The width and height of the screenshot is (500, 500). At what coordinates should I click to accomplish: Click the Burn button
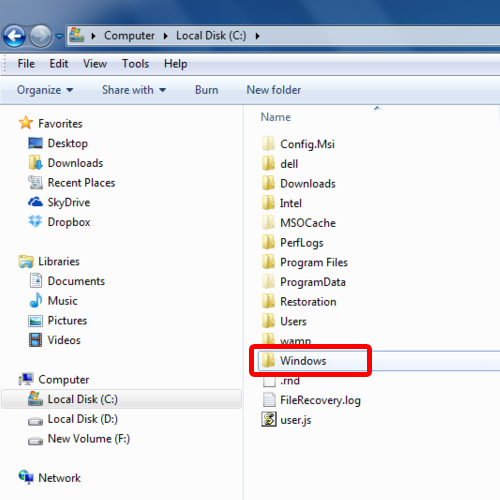[207, 90]
